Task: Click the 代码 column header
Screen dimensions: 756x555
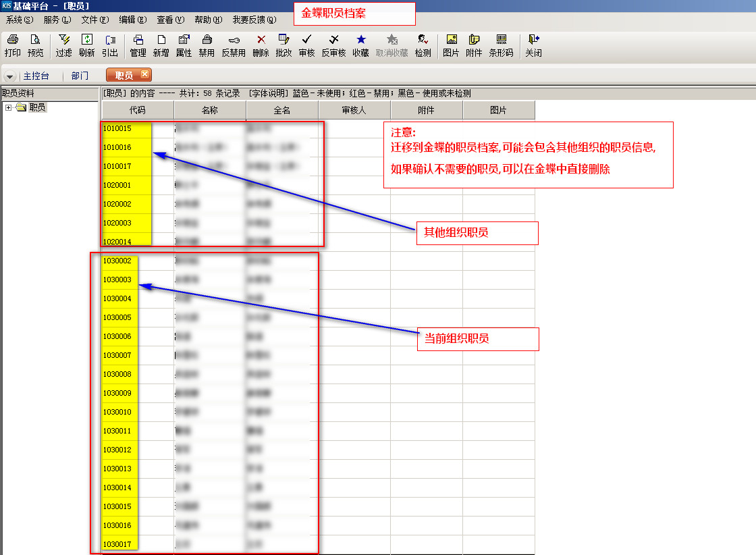Action: pyautogui.click(x=137, y=110)
